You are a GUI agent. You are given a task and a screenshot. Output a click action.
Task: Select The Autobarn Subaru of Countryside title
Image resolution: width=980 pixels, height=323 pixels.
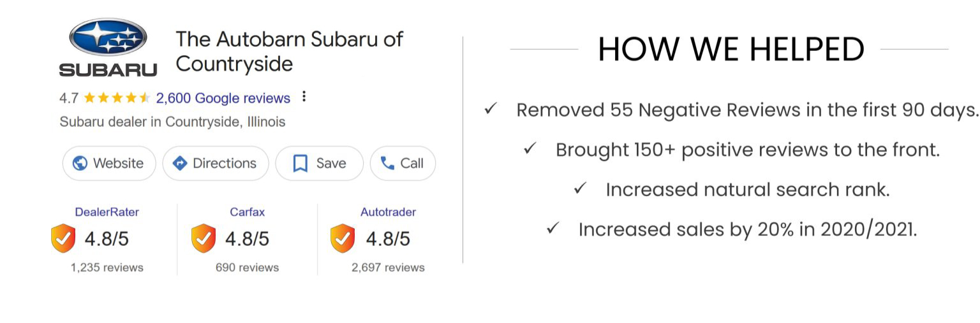[x=289, y=51]
